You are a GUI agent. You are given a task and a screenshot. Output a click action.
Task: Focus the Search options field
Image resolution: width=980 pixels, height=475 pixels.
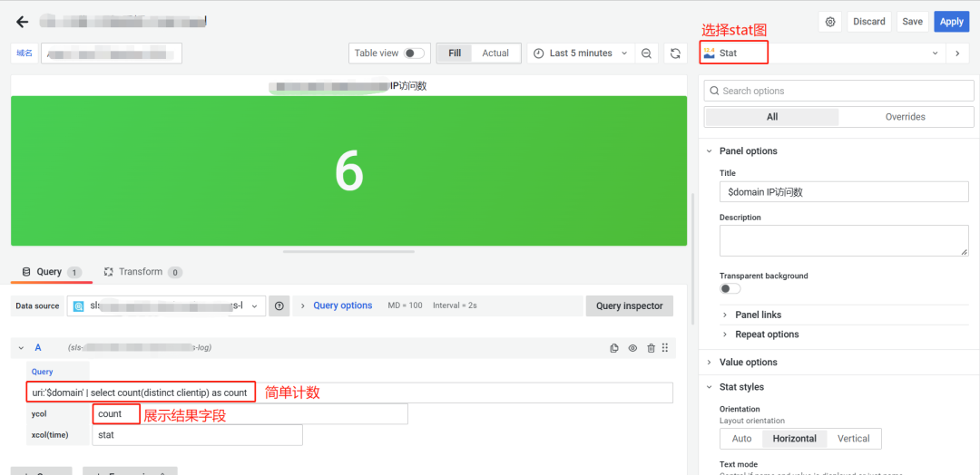pos(838,91)
